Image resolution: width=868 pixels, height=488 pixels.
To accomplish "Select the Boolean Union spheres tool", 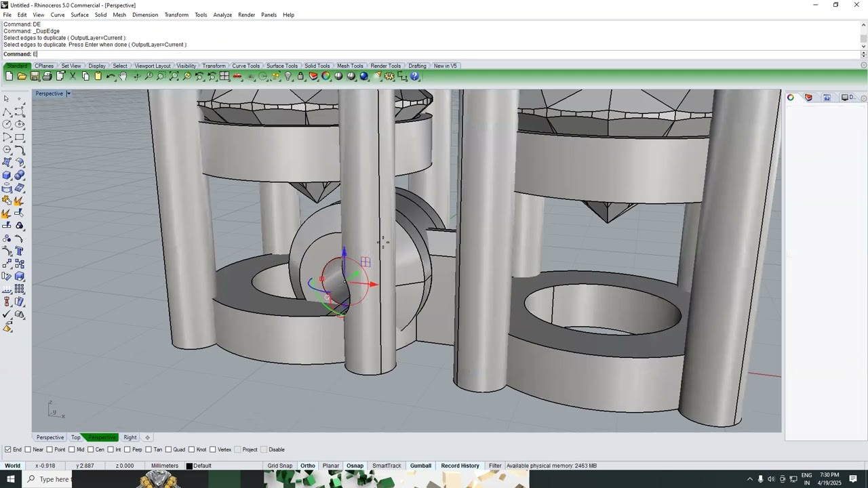I will tap(19, 175).
